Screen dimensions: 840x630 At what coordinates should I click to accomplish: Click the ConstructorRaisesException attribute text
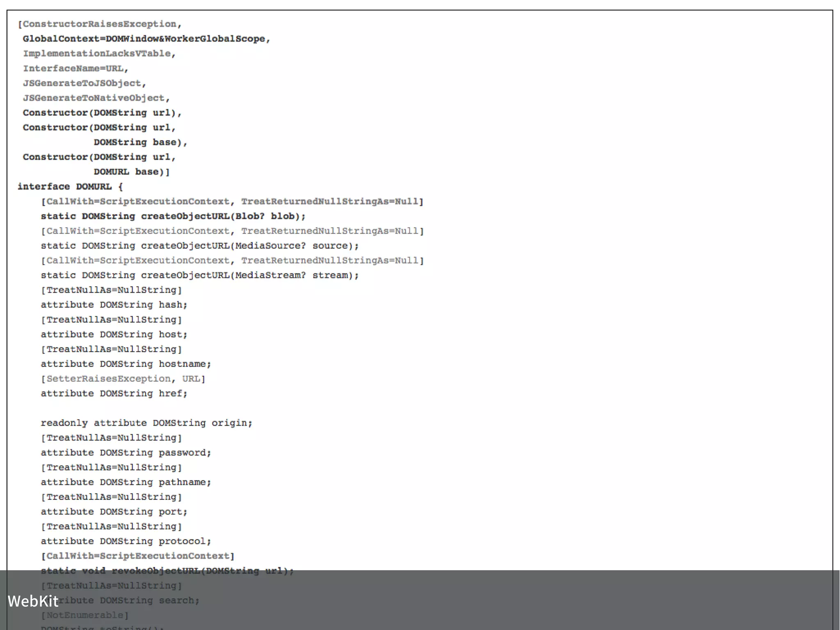pos(100,24)
